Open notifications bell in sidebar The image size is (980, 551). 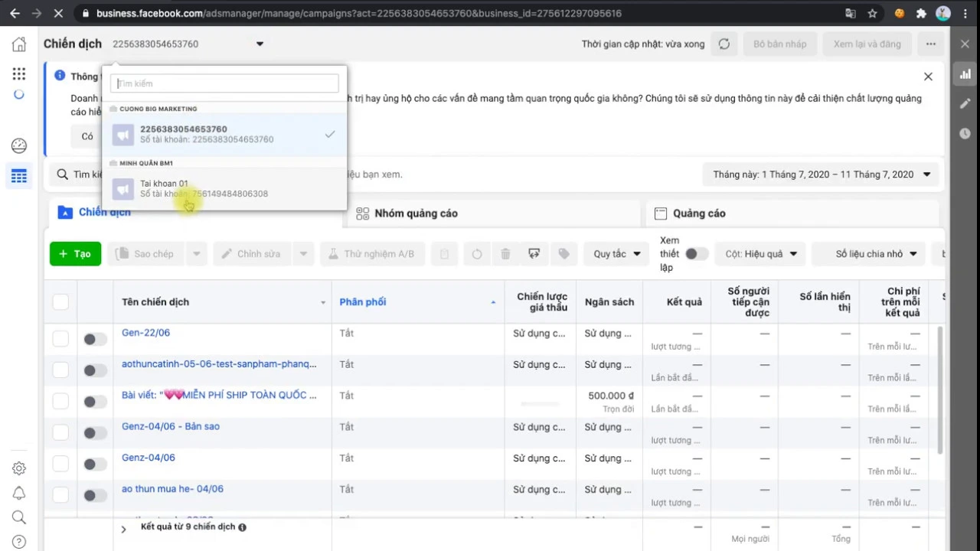coord(19,493)
